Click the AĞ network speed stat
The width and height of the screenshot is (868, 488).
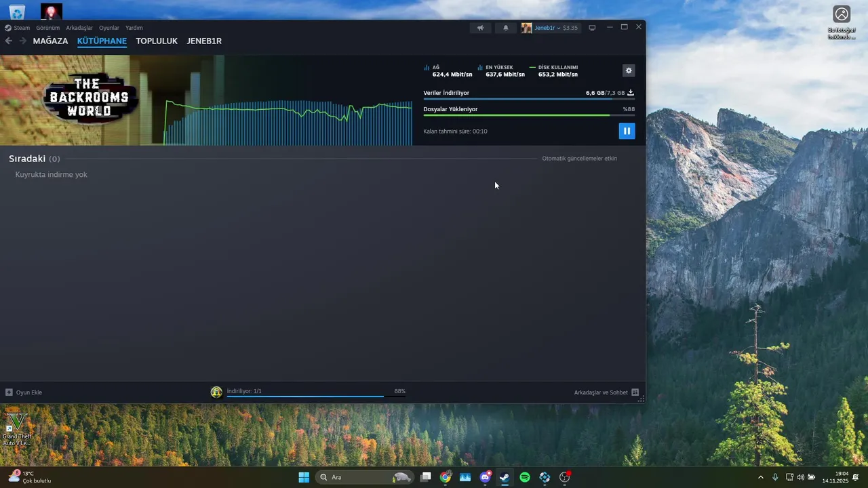point(448,70)
